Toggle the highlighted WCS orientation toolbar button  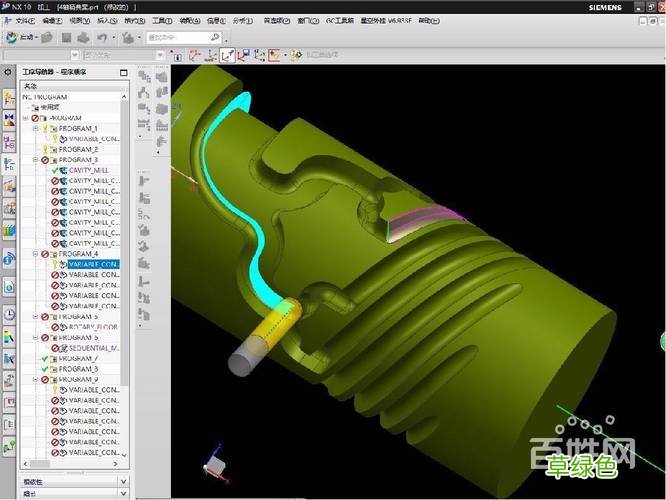(227, 55)
